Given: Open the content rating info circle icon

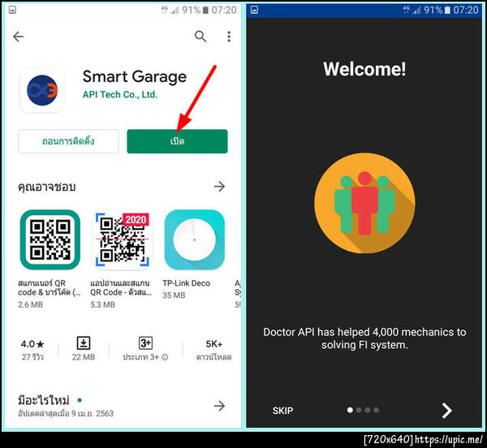Looking at the screenshot, I should coord(165,357).
